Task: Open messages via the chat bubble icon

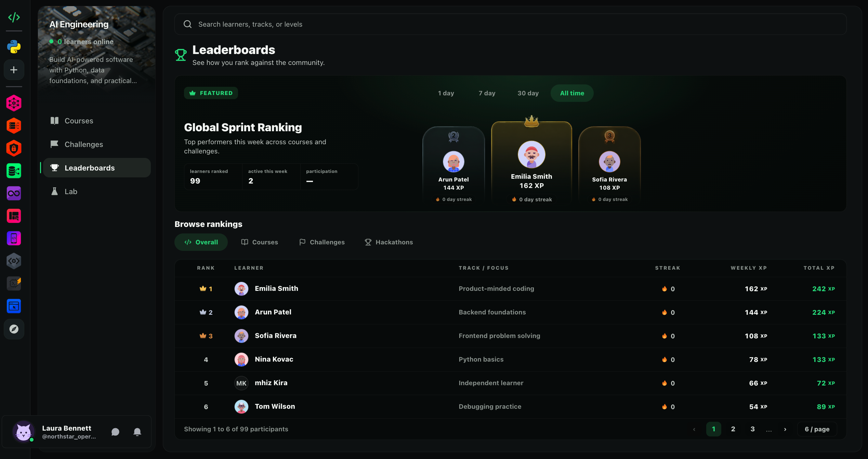Action: (116, 432)
